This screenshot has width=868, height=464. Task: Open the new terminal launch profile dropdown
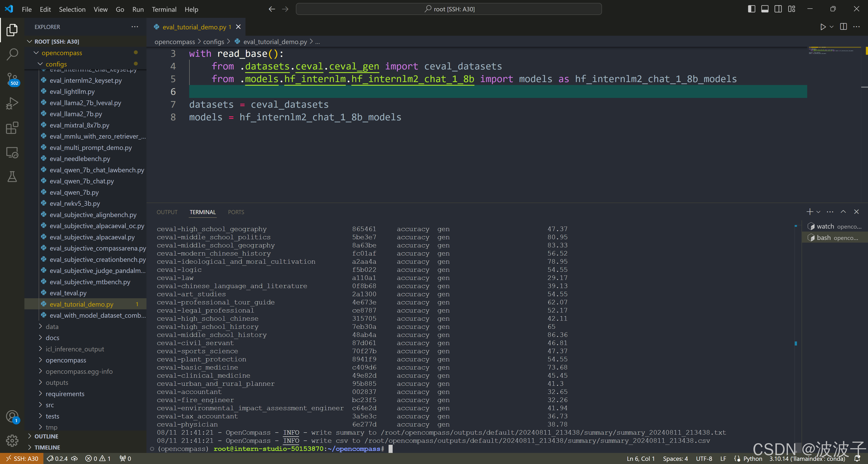tap(818, 212)
